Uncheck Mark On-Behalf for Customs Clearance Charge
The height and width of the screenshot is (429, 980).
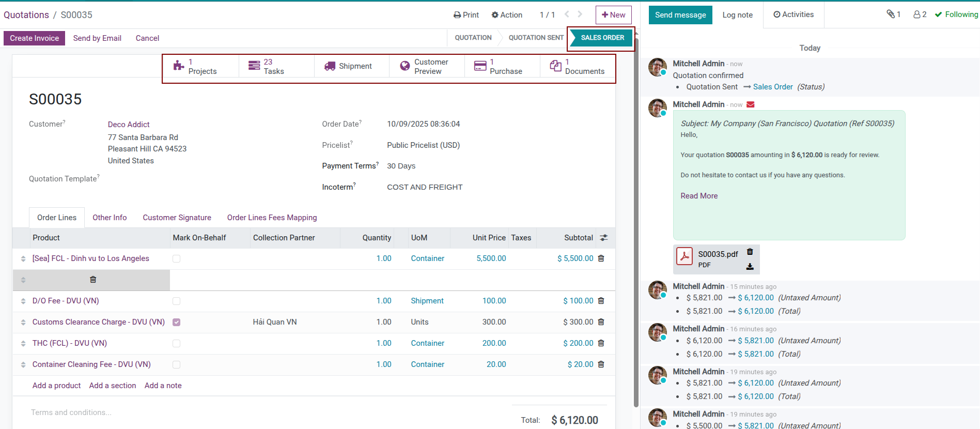click(177, 322)
